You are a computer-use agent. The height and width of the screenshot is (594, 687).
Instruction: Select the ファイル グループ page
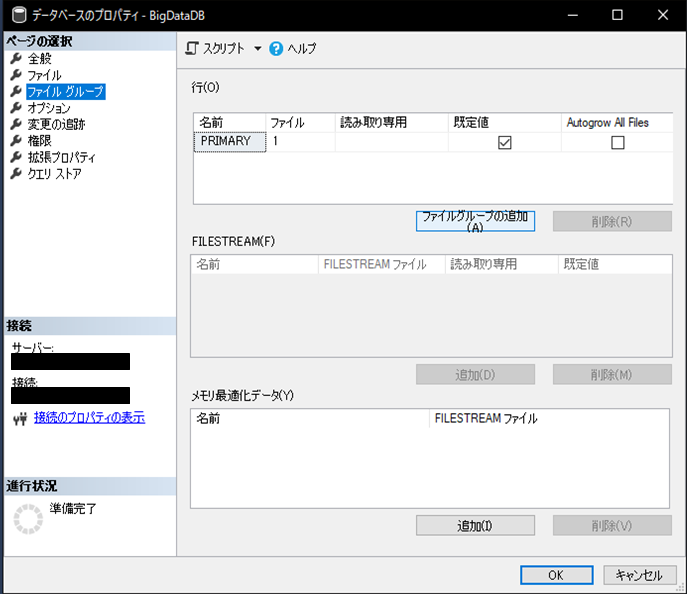pos(66,91)
